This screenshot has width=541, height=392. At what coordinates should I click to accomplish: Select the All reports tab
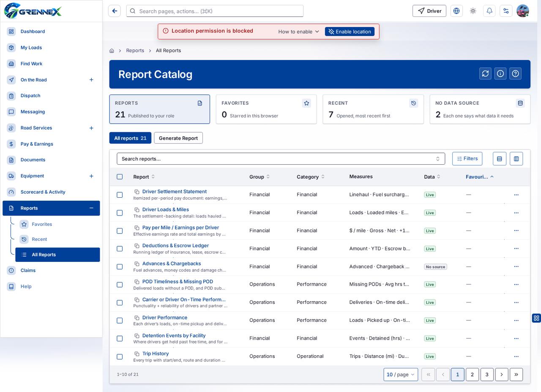pos(130,138)
